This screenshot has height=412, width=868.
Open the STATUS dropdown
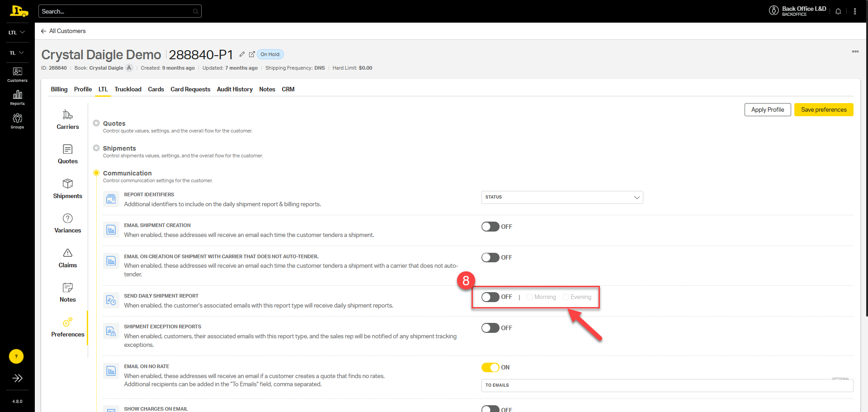coord(562,197)
